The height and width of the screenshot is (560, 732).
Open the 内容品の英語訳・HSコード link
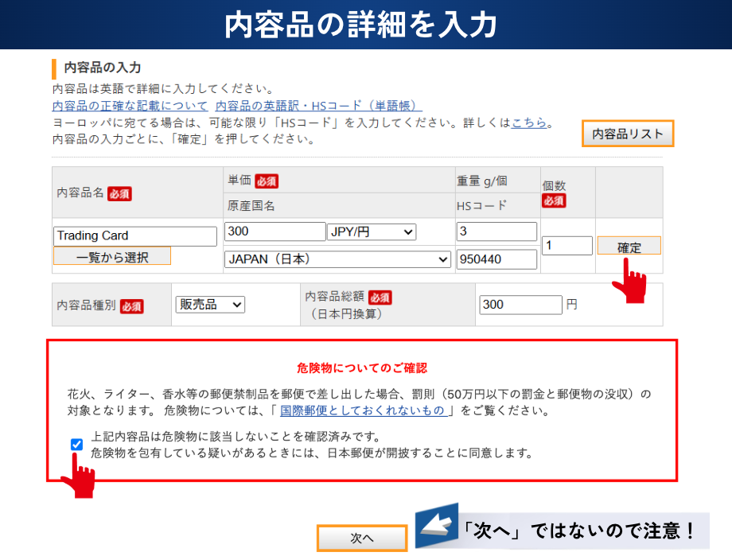click(x=318, y=106)
